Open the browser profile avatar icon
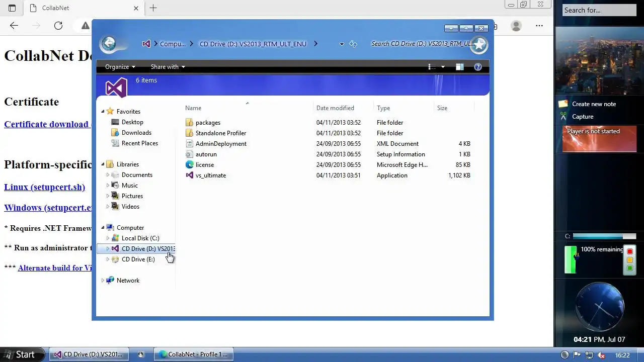This screenshot has width=644, height=362. 516,26
